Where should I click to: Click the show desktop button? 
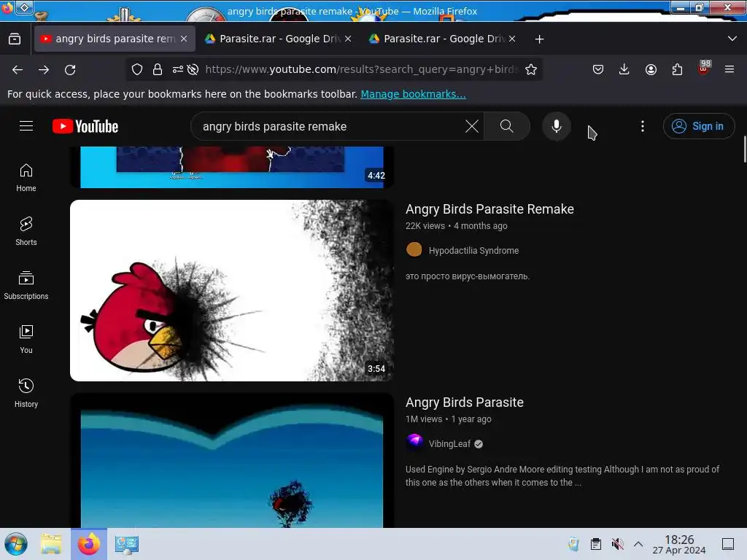click(728, 544)
